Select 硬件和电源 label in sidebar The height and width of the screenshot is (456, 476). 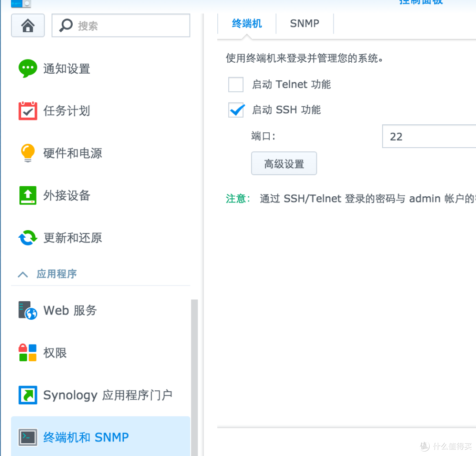[x=73, y=153]
